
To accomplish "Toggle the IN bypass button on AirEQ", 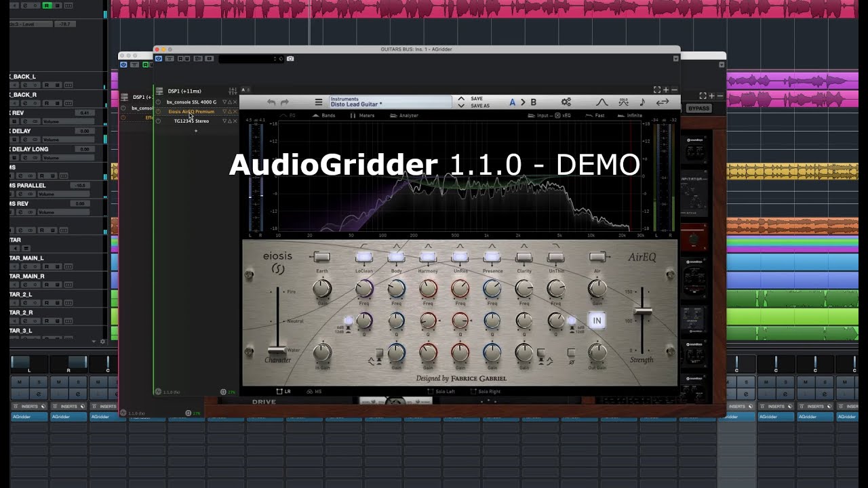I will [597, 321].
